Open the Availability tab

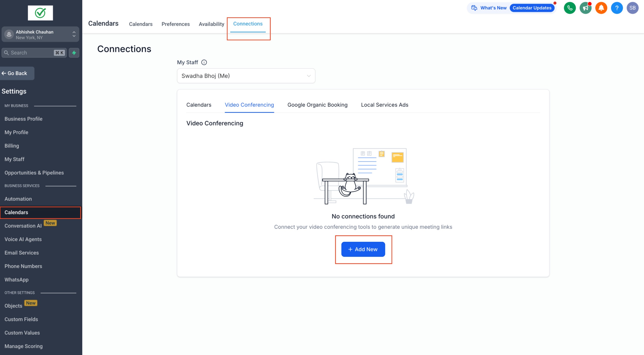211,24
